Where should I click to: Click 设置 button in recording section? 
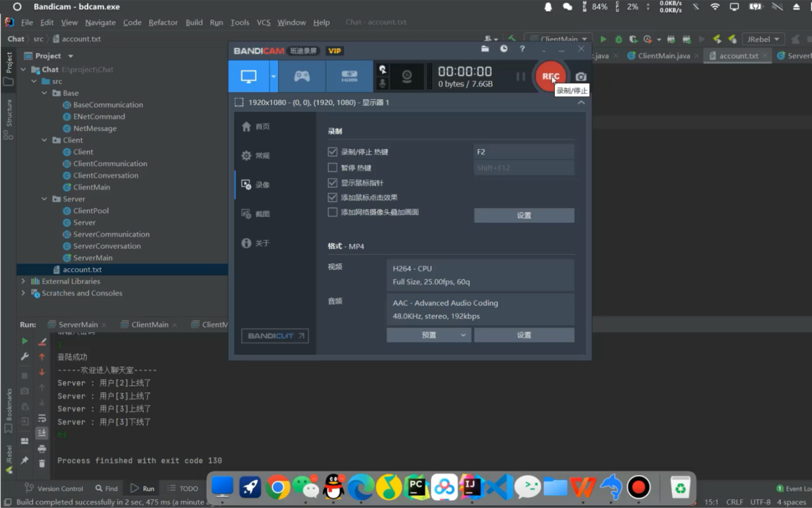524,215
